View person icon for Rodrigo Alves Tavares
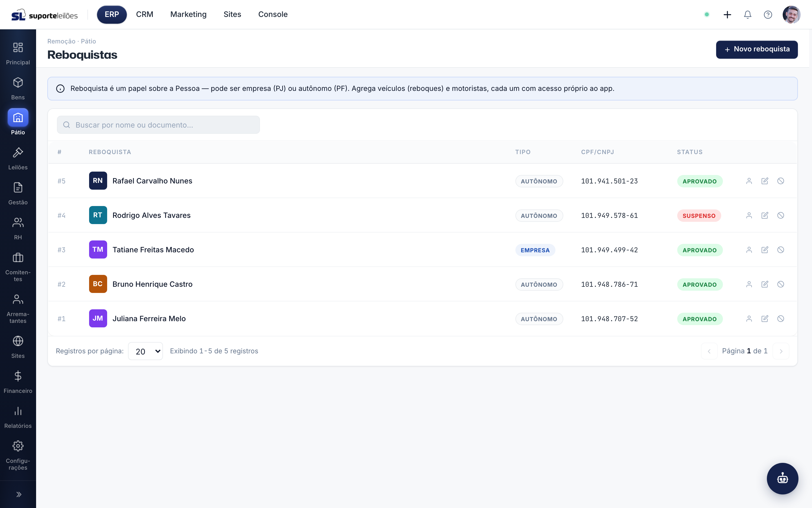Image resolution: width=812 pixels, height=508 pixels. pyautogui.click(x=749, y=215)
